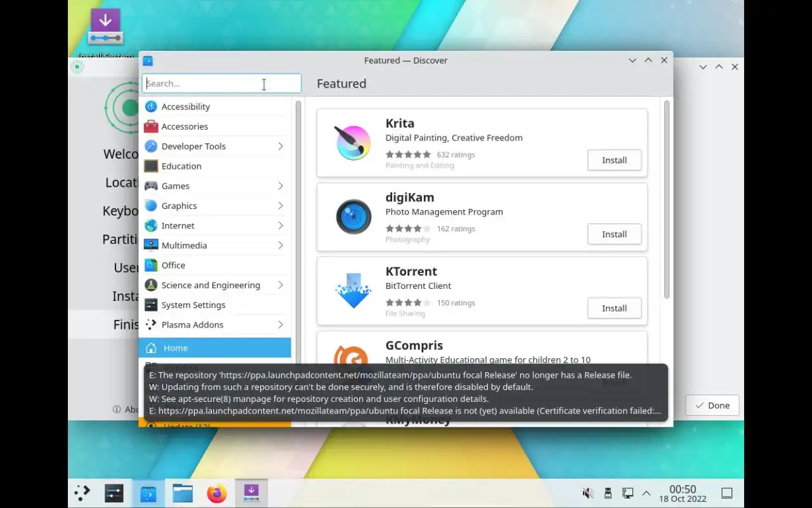Expand the Plasma Addons subcategories arrow

[x=280, y=324]
